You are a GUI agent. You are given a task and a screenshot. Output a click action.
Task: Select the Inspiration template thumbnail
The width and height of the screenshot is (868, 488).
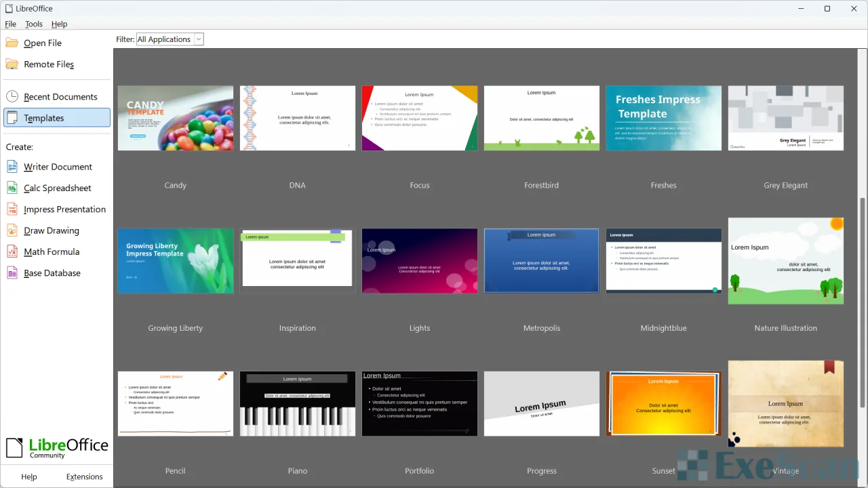(298, 261)
